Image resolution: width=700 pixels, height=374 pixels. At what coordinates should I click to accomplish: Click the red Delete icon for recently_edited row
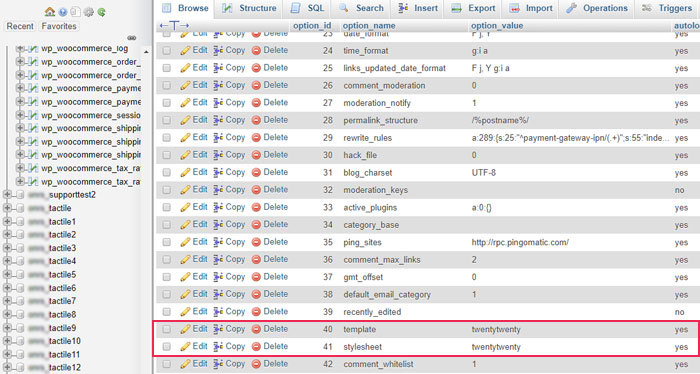coord(256,312)
